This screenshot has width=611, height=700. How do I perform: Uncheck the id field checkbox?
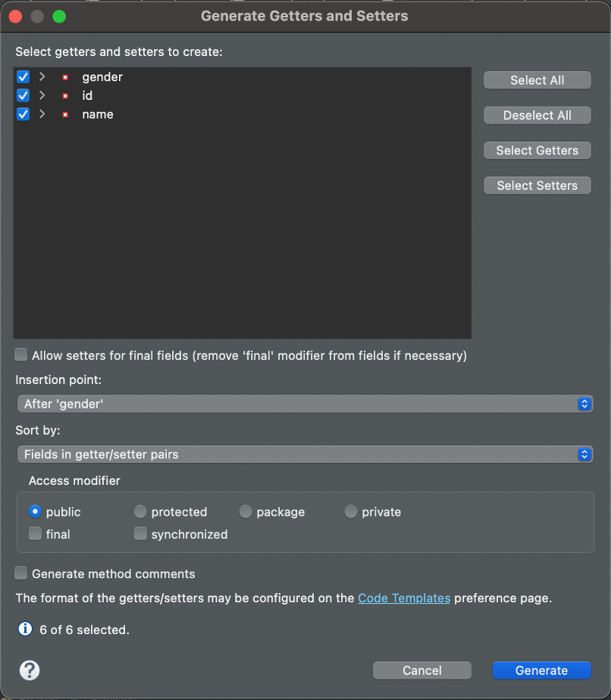[23, 95]
